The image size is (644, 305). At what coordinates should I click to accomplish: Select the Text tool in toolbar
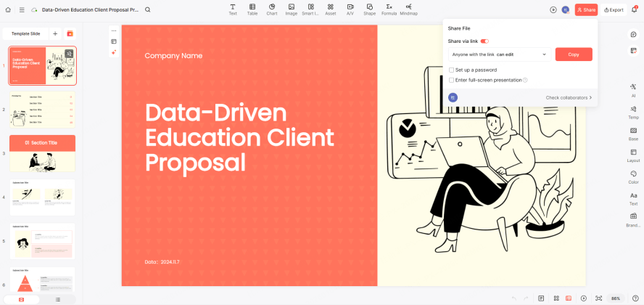click(x=233, y=9)
